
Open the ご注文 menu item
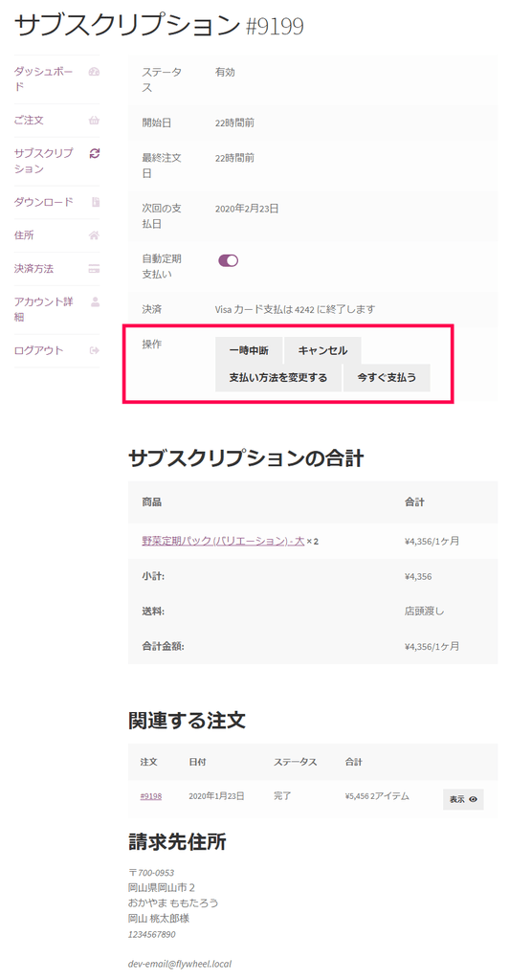(x=29, y=120)
